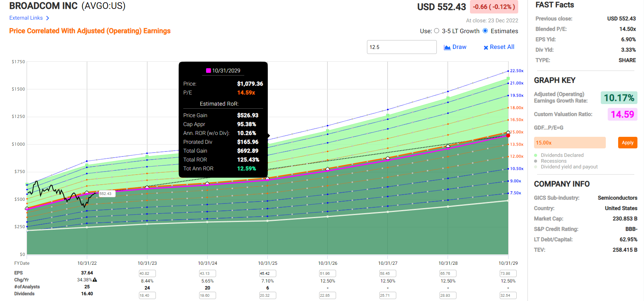Click EPS input 45.42 for 10/31/25
Viewport: 644px width, 301px height.
[x=267, y=273]
